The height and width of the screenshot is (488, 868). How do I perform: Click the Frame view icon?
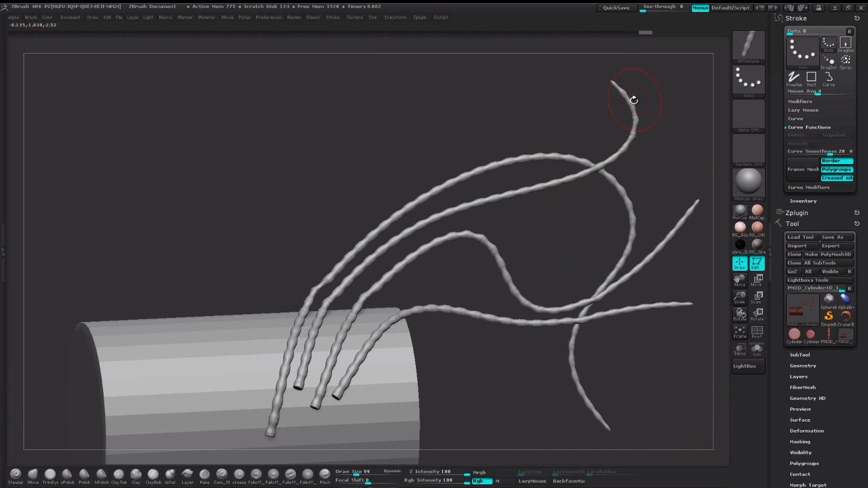click(x=740, y=332)
